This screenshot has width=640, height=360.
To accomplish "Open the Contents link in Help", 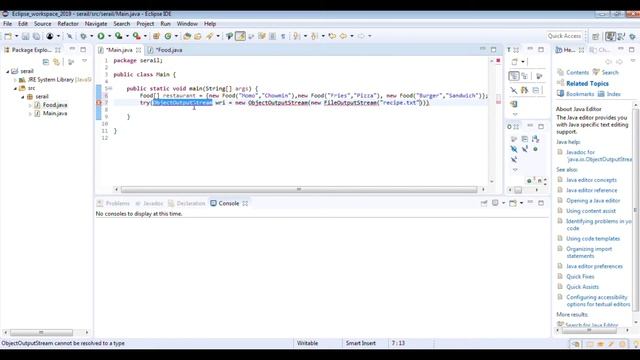I will [x=577, y=72].
